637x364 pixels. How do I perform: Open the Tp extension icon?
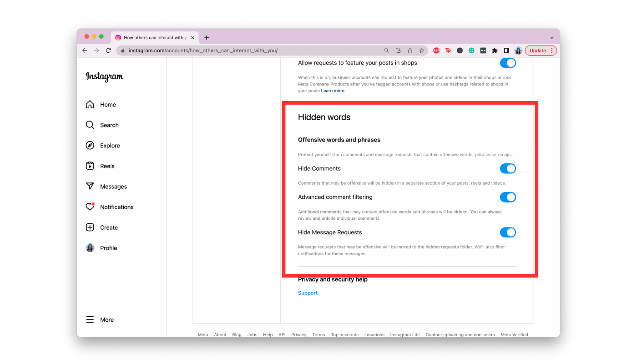click(448, 51)
